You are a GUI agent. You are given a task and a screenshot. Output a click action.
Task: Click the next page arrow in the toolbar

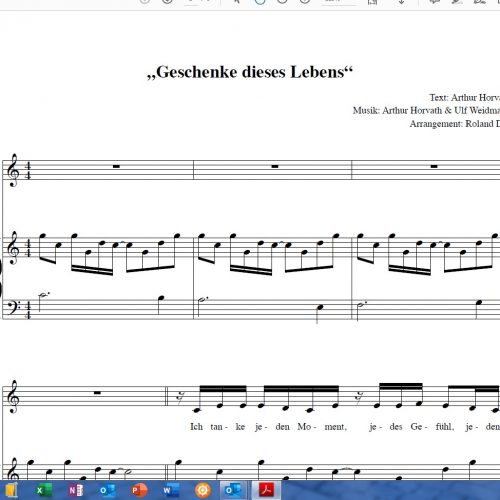click(167, 1)
